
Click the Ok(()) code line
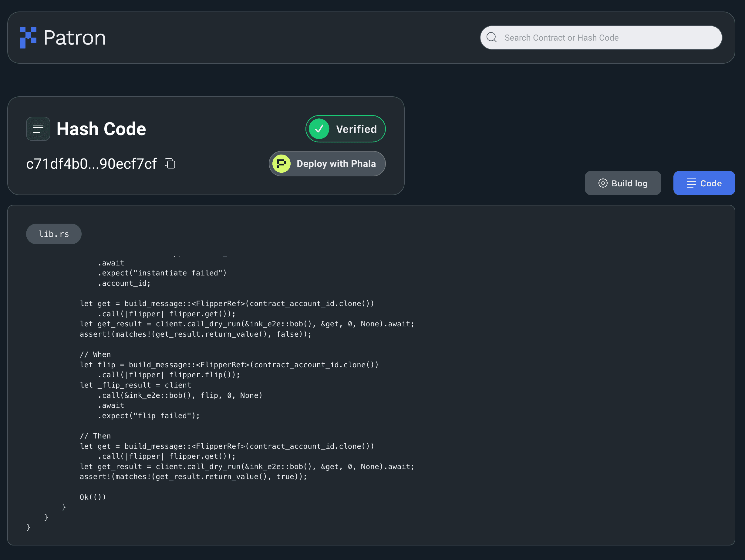[x=93, y=497]
